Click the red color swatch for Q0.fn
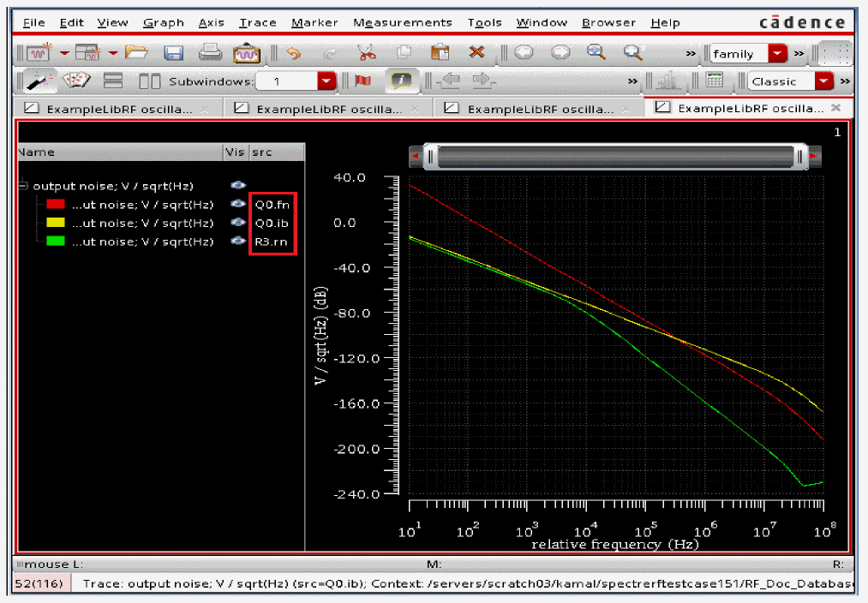Image resolution: width=868 pixels, height=603 pixels. pyautogui.click(x=56, y=204)
